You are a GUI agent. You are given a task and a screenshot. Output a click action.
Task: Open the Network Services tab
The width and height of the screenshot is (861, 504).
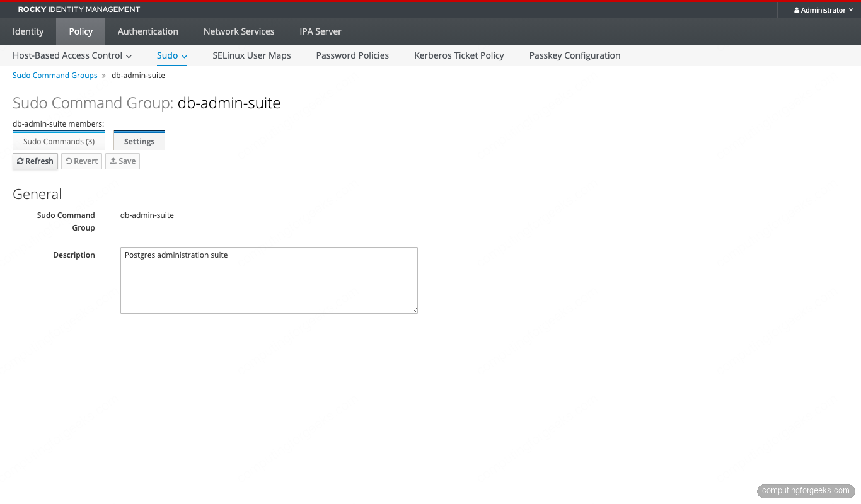click(x=239, y=31)
